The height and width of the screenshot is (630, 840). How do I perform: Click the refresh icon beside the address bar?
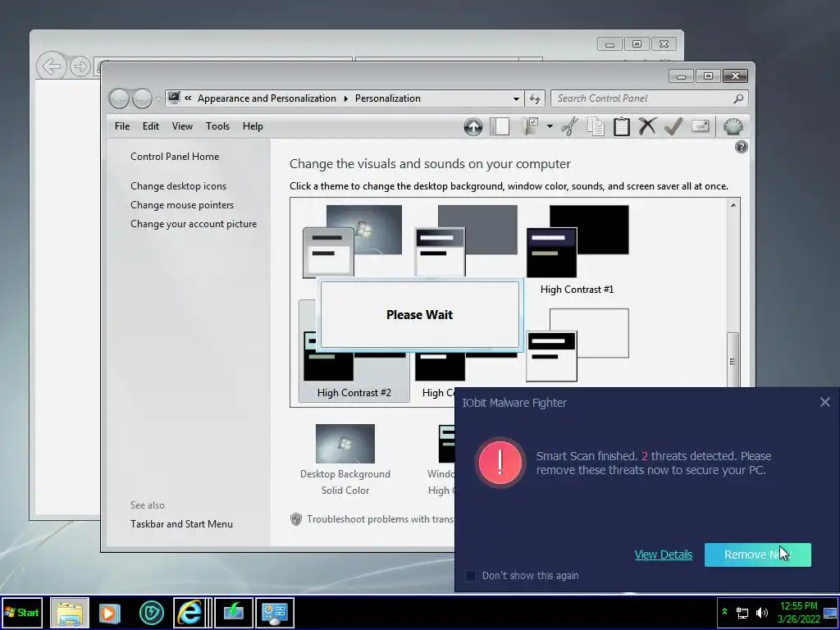tap(535, 98)
